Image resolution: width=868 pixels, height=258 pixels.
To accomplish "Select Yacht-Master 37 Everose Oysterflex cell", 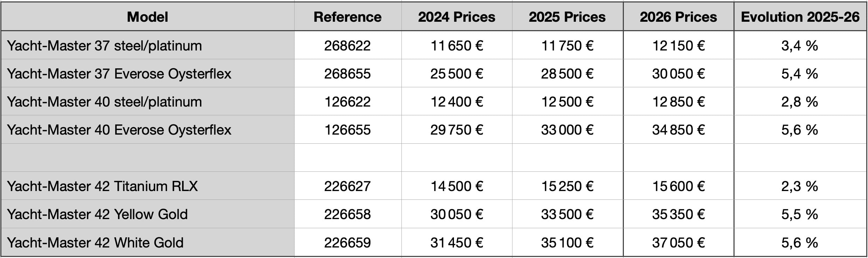I will click(x=119, y=74).
